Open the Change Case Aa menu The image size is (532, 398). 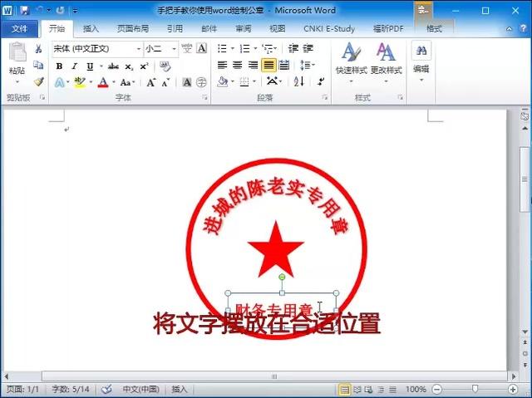point(127,82)
